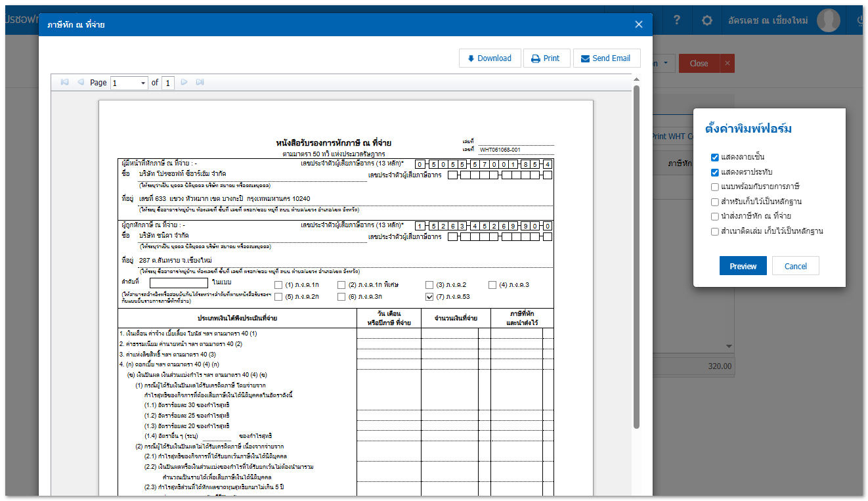The width and height of the screenshot is (868, 501).
Task: Go to the previous report page
Action: click(x=80, y=82)
